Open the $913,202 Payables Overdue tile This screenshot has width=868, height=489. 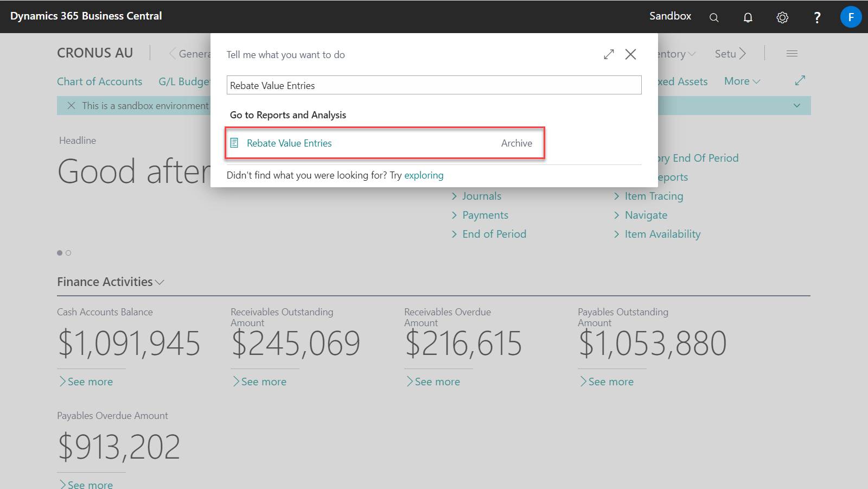tap(119, 447)
